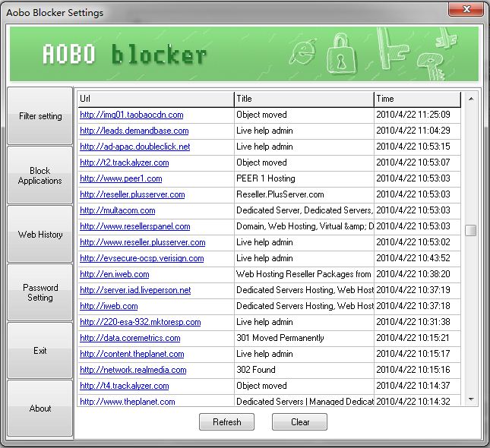Screen dimensions: 490x448
Task: Select 'Dedicated Server, Dedicated Servers,' title cell
Action: pyautogui.click(x=305, y=210)
